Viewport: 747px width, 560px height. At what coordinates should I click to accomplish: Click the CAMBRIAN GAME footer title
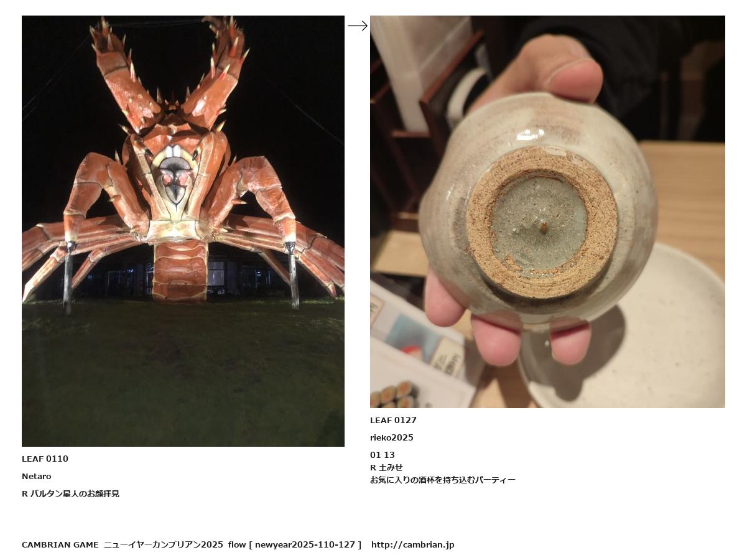(60, 545)
